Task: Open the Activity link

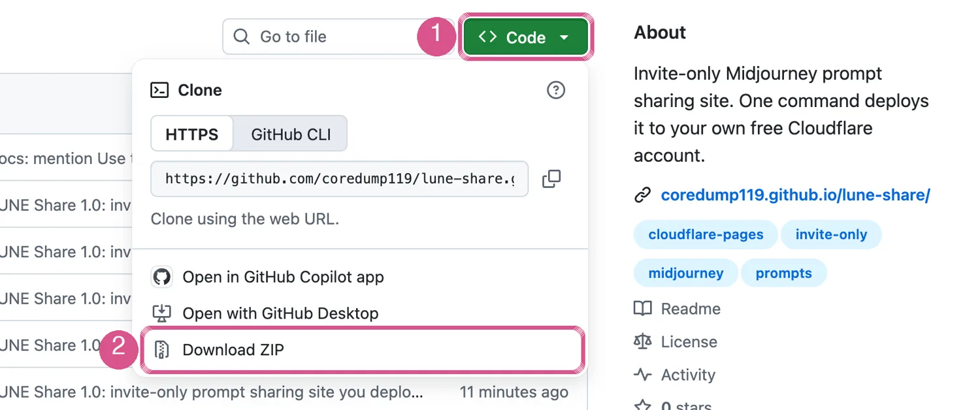Action: tap(688, 375)
